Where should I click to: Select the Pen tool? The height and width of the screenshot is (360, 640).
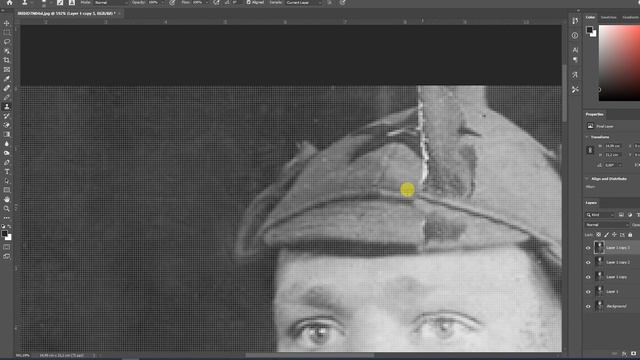(x=7, y=162)
